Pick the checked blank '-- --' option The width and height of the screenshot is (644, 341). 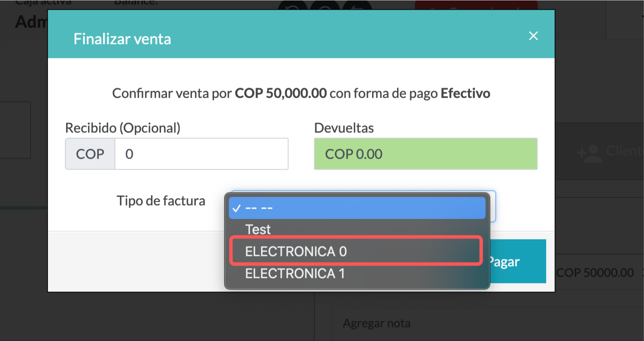click(x=357, y=208)
